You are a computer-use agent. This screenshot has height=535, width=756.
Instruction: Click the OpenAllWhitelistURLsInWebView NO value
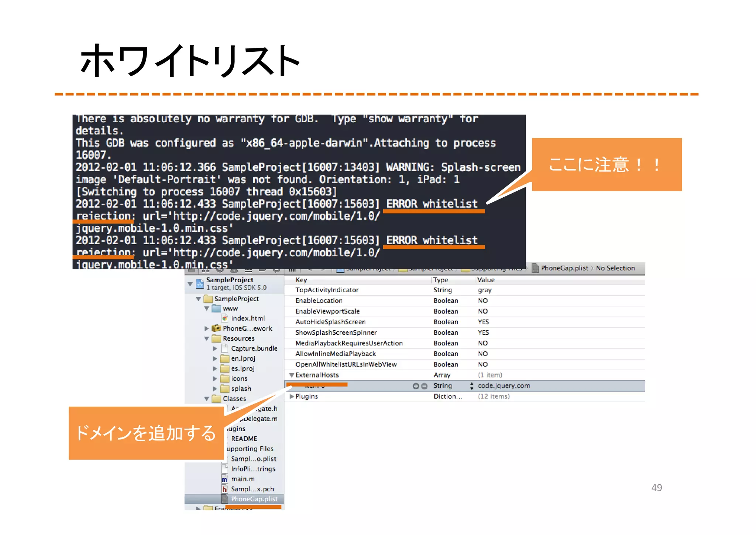coord(483,364)
